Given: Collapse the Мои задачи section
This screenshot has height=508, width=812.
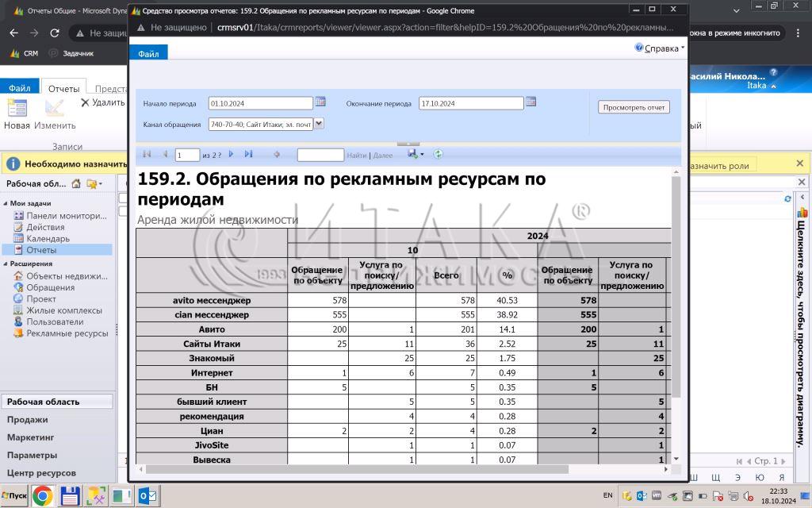Looking at the screenshot, I should pyautogui.click(x=6, y=204).
